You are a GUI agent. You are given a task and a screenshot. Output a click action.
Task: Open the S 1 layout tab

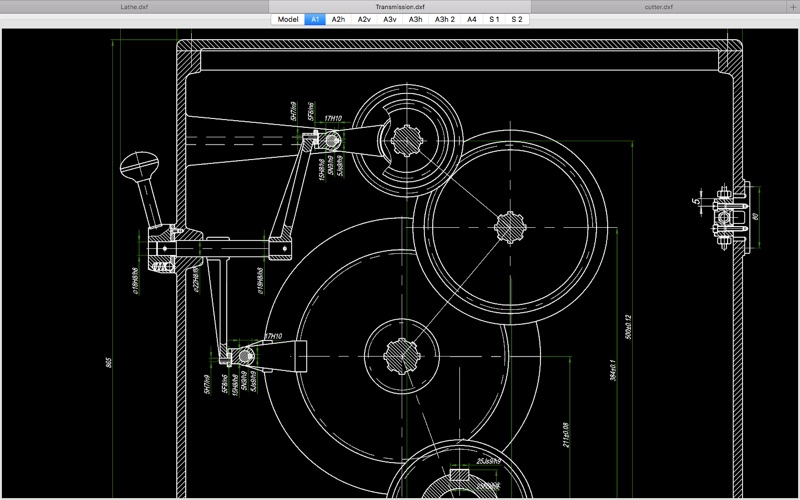coord(494,19)
